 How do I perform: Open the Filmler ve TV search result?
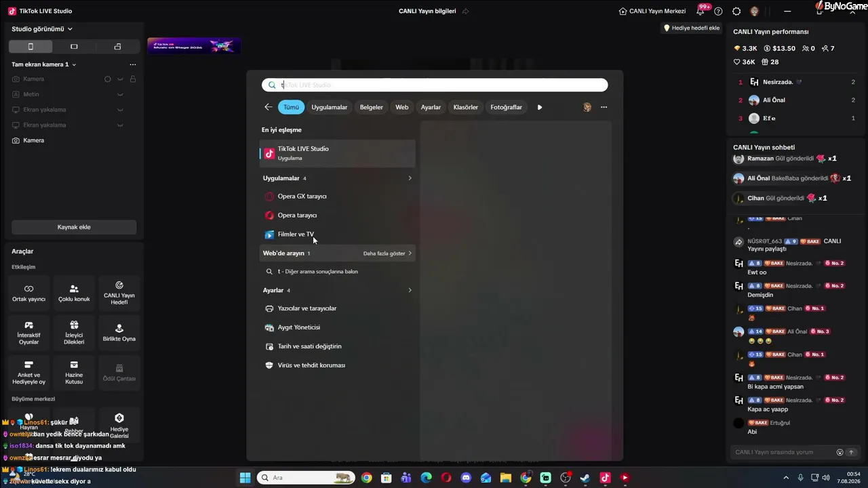tap(338, 235)
